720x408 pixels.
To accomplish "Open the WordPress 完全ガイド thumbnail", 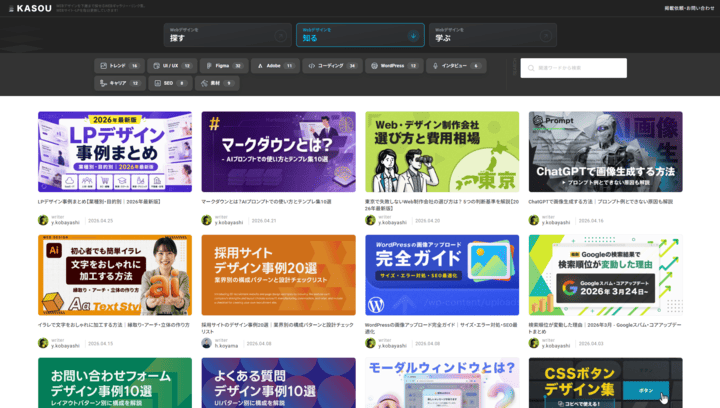I will 442,275.
